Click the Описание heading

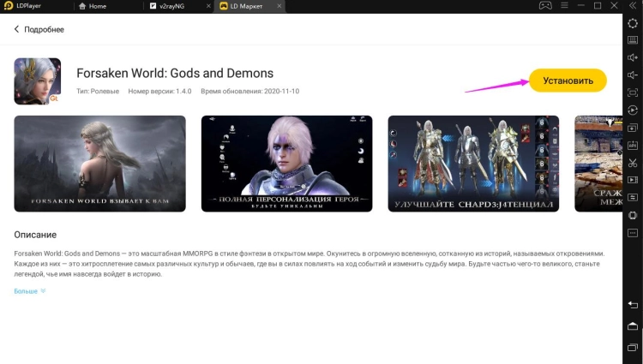(x=35, y=235)
